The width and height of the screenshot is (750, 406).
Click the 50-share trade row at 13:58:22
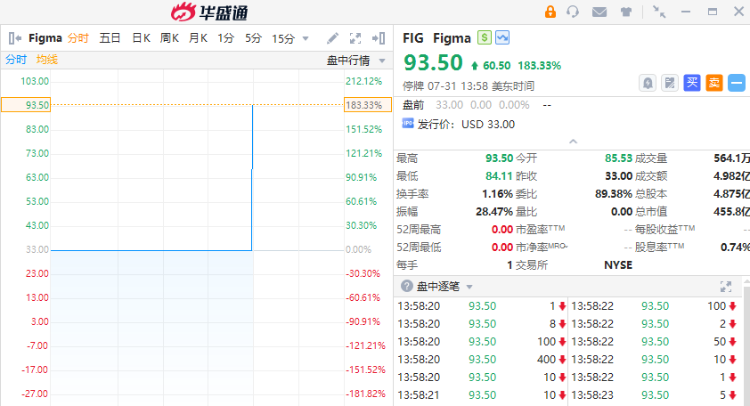(x=654, y=342)
